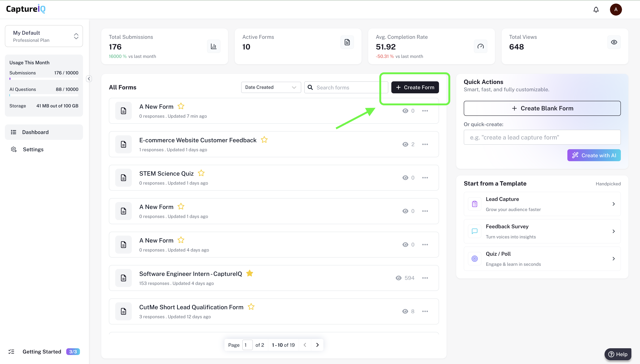The height and width of the screenshot is (364, 640).
Task: Unstar the Software Engineer Intern form
Action: pyautogui.click(x=250, y=273)
